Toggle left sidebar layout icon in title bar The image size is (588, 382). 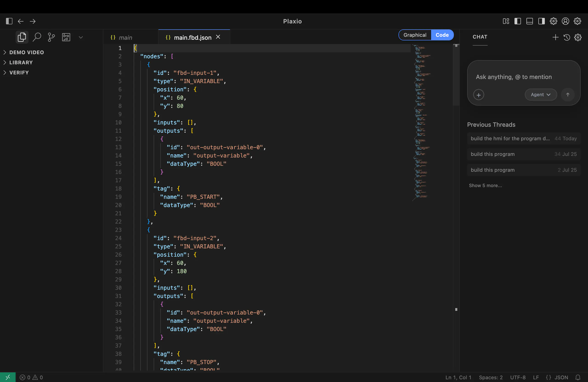pyautogui.click(x=517, y=21)
